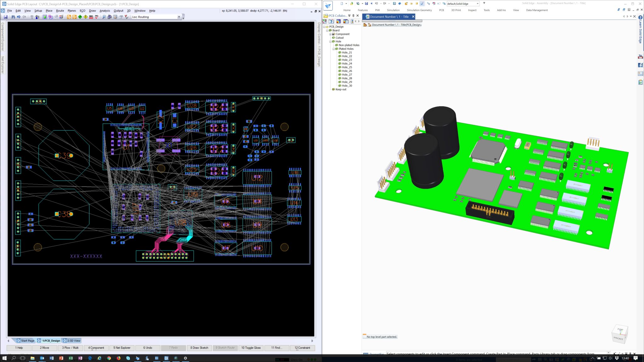Click the 5 Net Explorer button

[x=122, y=348]
